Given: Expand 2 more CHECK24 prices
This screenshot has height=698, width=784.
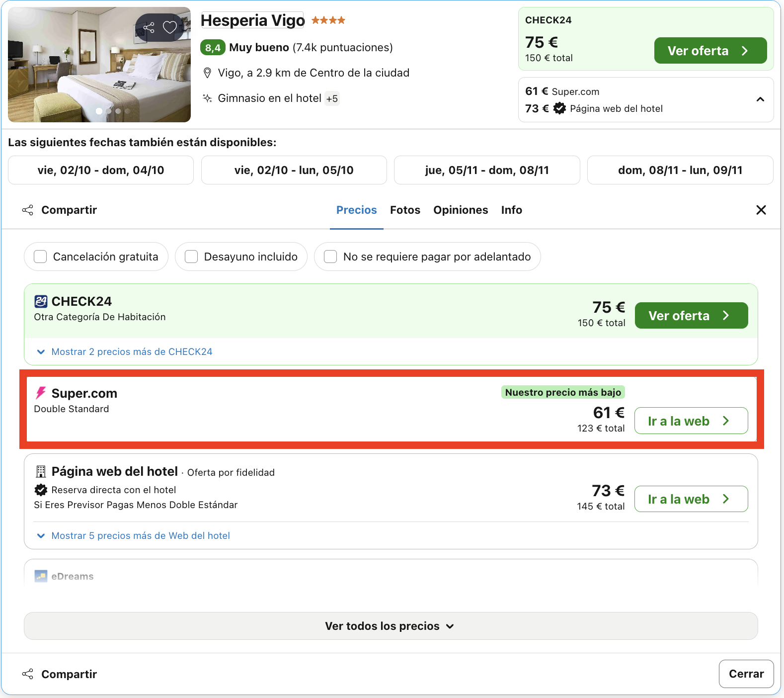Looking at the screenshot, I should pyautogui.click(x=125, y=351).
